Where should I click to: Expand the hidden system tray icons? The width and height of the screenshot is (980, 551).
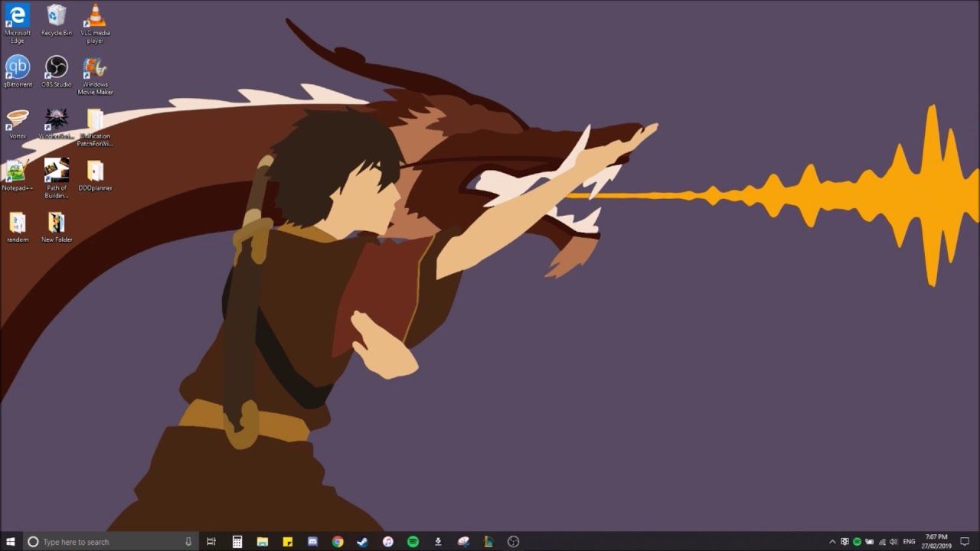[x=832, y=541]
